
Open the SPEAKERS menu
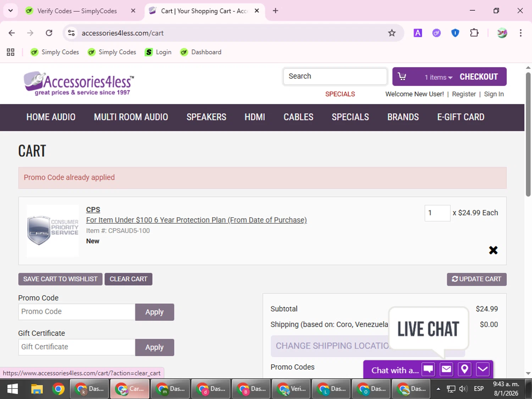[x=206, y=117]
